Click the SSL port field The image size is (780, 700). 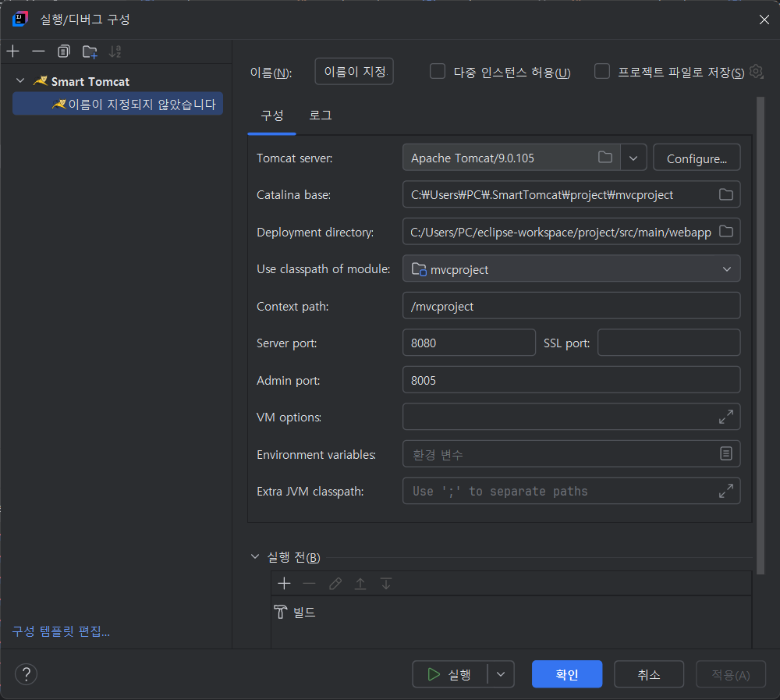click(668, 343)
